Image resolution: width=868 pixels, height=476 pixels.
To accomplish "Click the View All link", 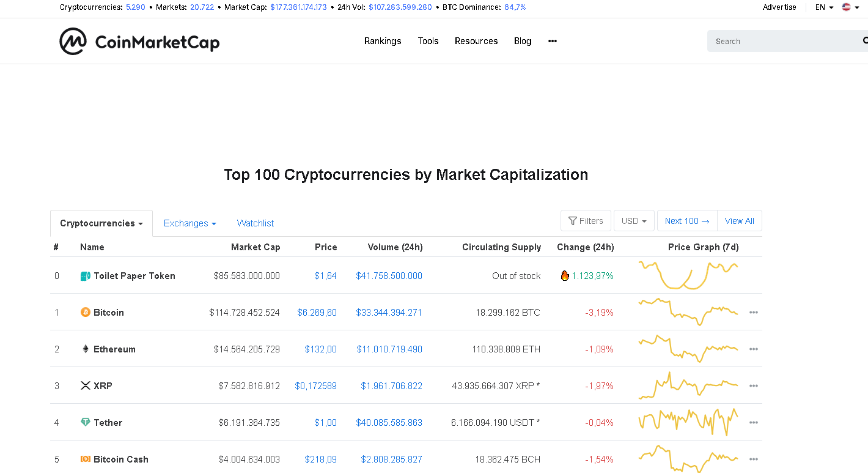I will pyautogui.click(x=739, y=221).
